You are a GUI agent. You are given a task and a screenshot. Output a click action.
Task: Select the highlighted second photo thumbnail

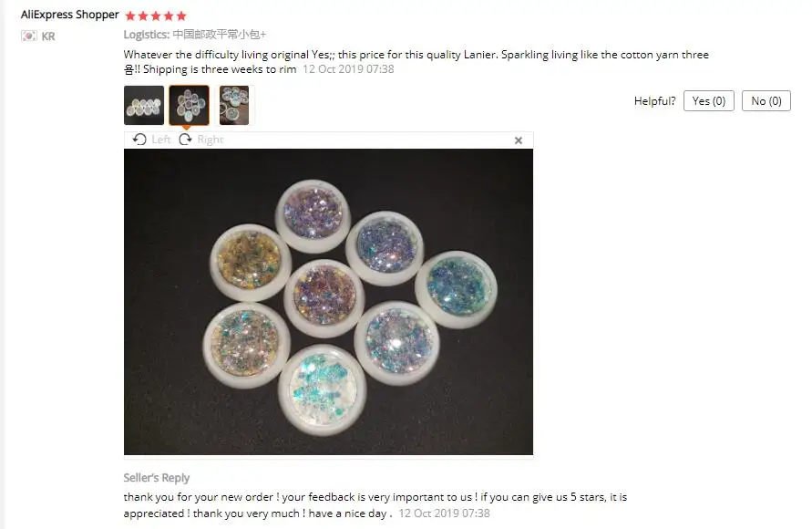(x=189, y=105)
